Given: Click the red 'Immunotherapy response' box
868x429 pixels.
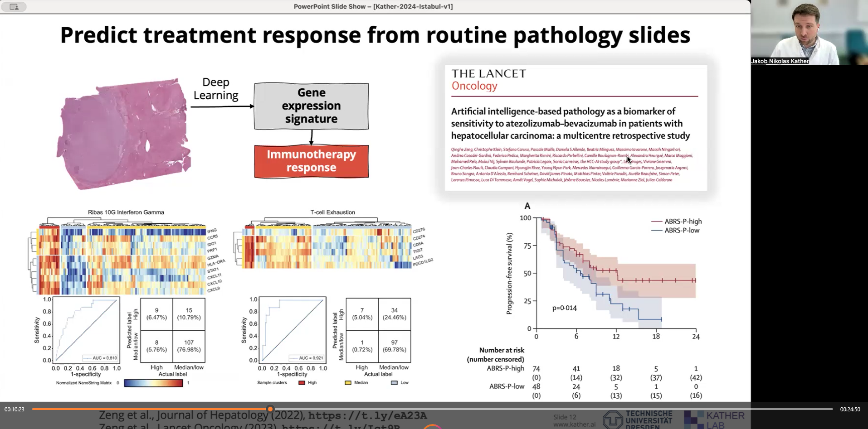Looking at the screenshot, I should coord(312,161).
